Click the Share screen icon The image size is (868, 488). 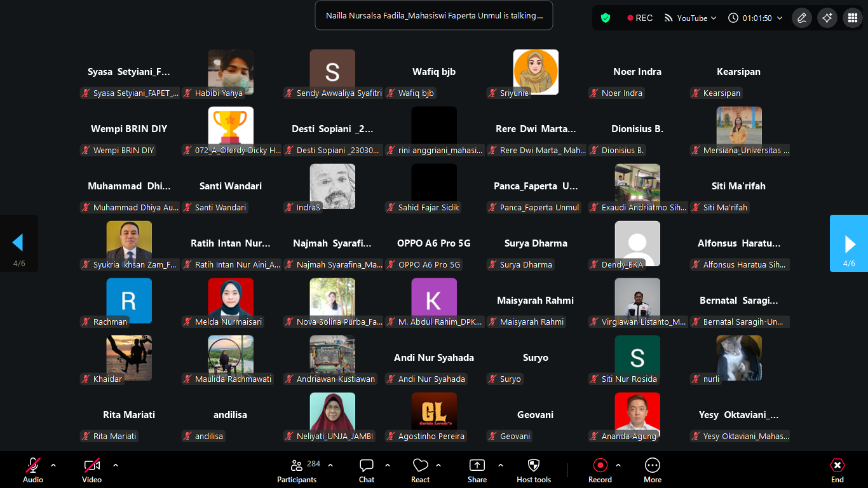pos(477,465)
